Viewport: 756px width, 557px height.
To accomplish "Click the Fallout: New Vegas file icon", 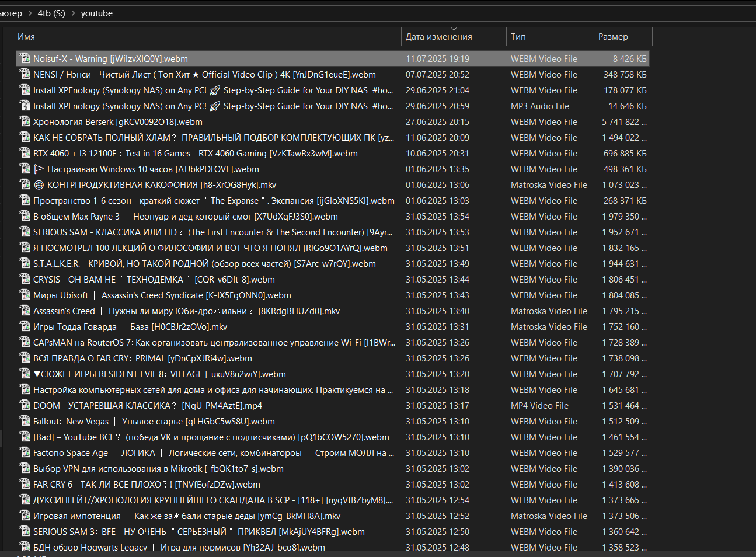I will click(25, 421).
